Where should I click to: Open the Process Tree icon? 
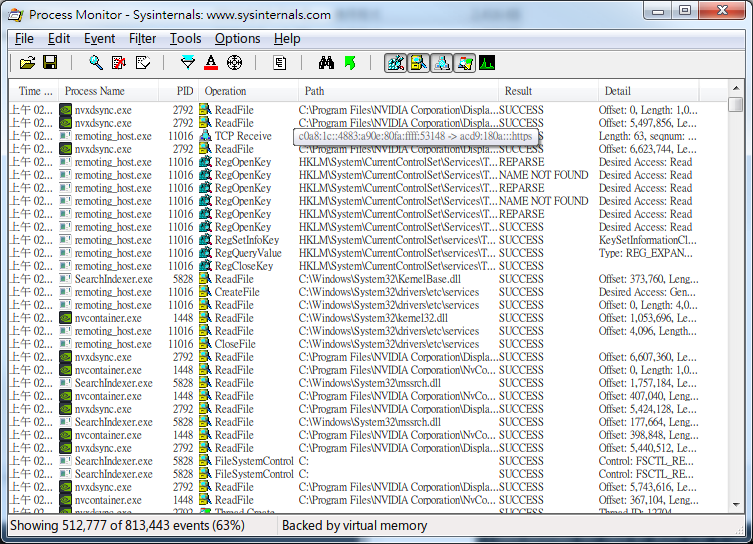(279, 63)
